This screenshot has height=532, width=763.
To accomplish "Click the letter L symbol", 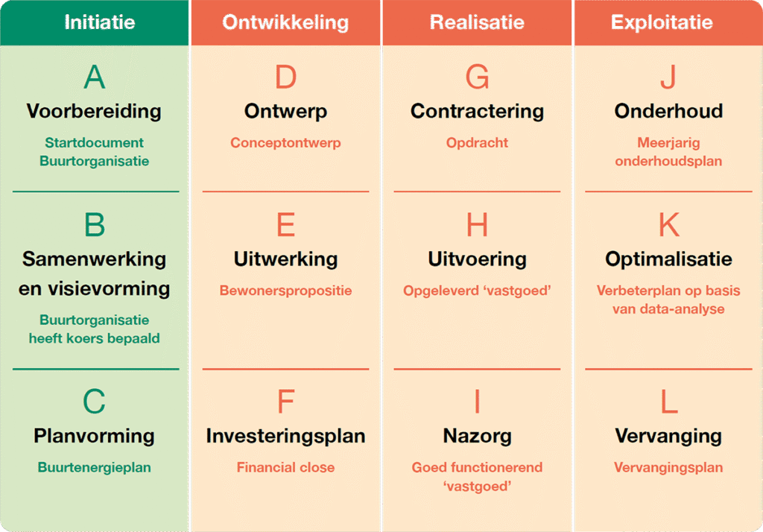I will tap(668, 402).
